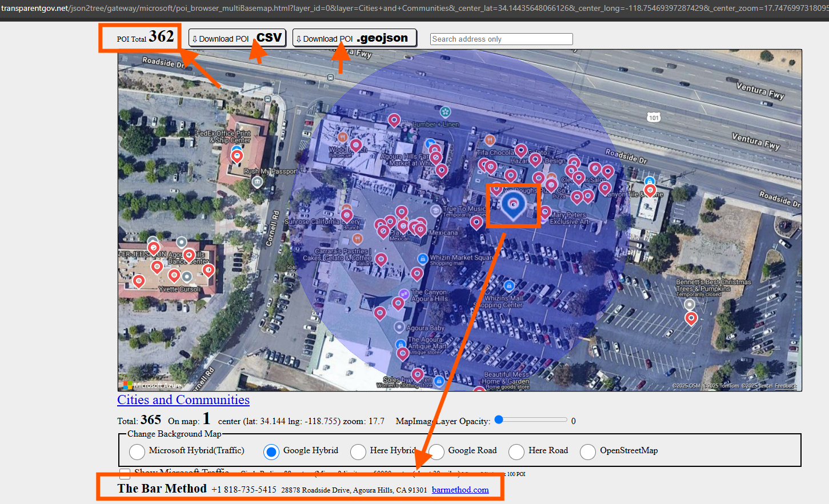Download POI as CSV
This screenshot has width=829, height=504.
click(237, 38)
